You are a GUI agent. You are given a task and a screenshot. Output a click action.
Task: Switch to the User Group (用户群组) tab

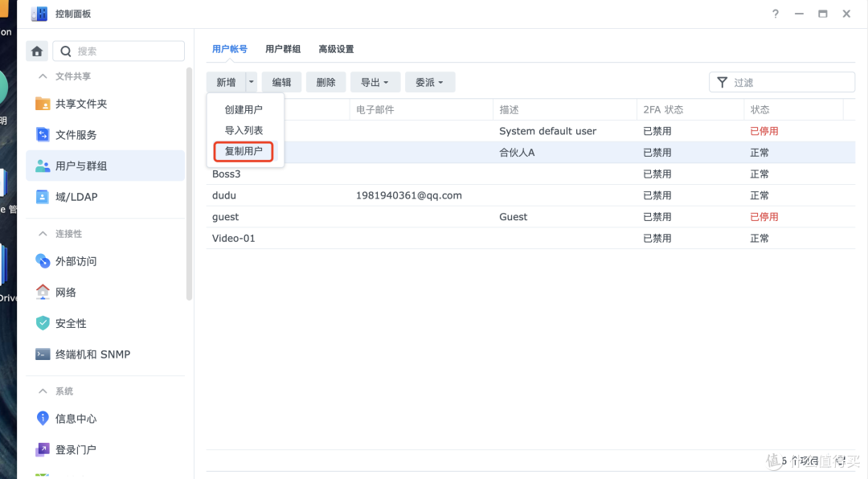[x=283, y=49]
